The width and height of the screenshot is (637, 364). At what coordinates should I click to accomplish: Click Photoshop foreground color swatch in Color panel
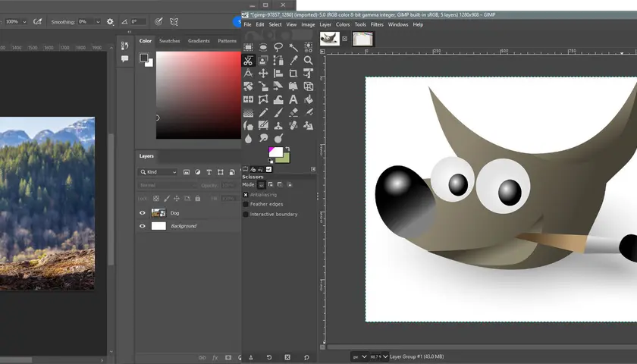point(143,58)
